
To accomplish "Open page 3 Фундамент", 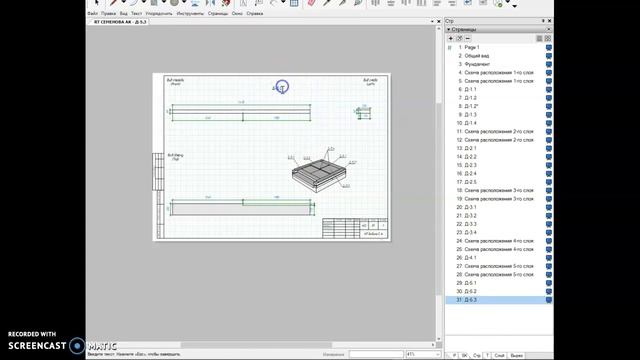I will (x=477, y=64).
